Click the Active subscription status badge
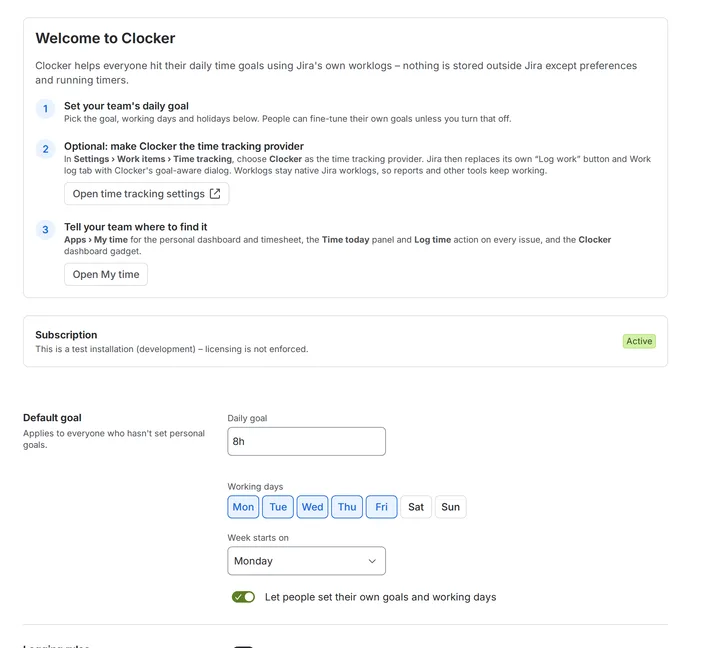The image size is (720, 648). pos(639,341)
